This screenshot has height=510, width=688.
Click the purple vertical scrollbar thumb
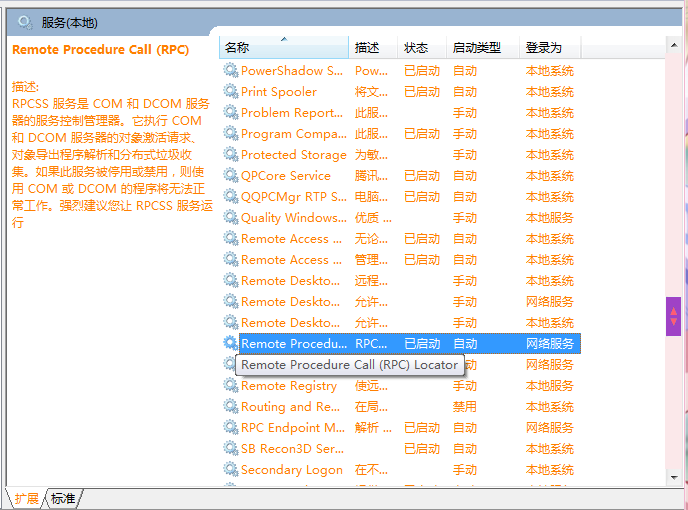click(x=674, y=316)
